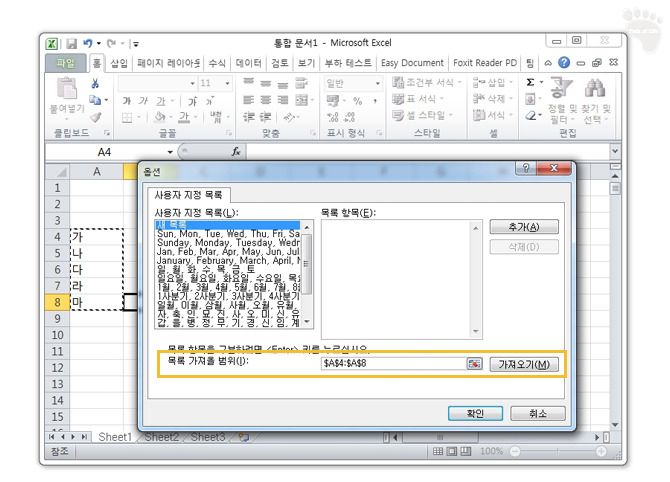
Task: Click the Normal view icon in status bar
Action: [x=438, y=451]
